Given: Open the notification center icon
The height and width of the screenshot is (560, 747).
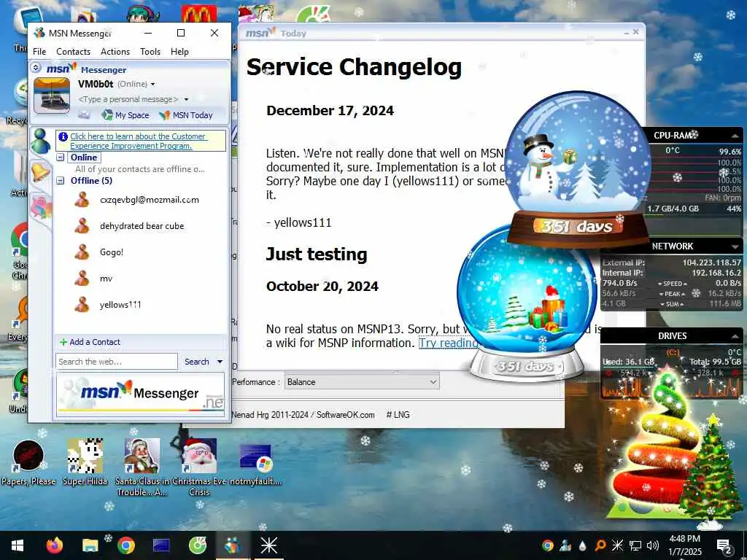Looking at the screenshot, I should pyautogui.click(x=724, y=545).
